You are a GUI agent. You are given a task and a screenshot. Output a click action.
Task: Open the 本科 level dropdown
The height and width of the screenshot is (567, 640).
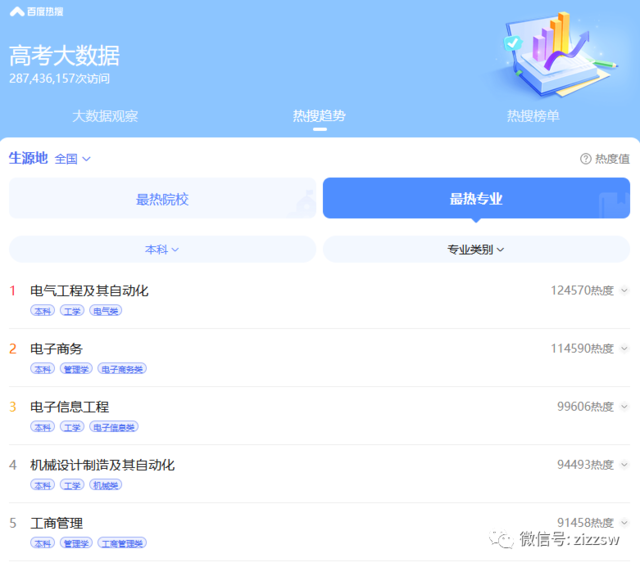162,249
